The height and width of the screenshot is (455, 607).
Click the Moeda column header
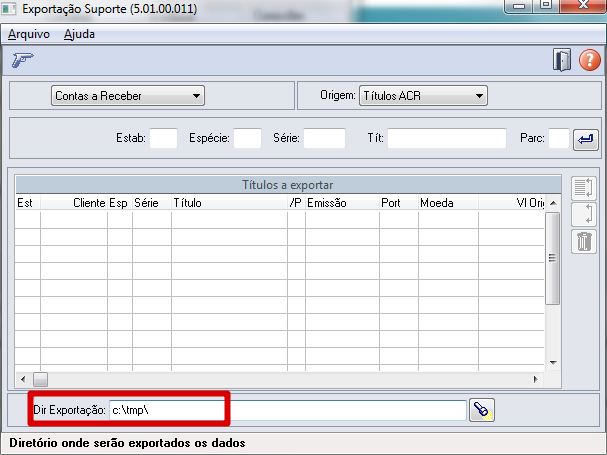tap(448, 203)
